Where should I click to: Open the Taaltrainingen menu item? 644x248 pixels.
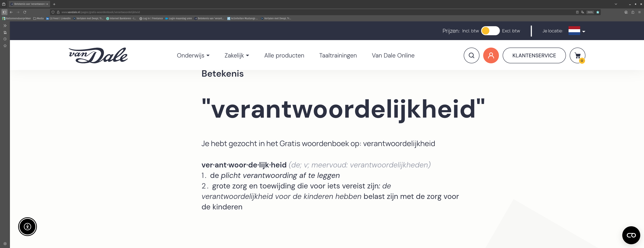[338, 55]
